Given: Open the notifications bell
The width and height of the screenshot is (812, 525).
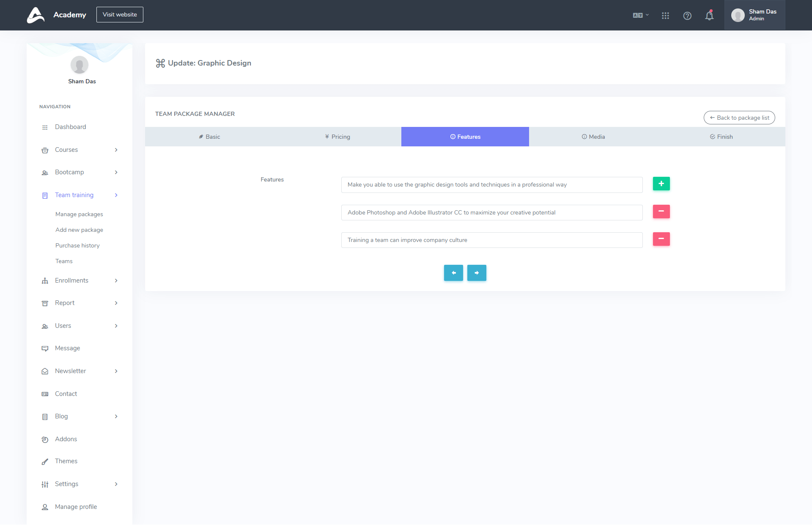Looking at the screenshot, I should [709, 16].
